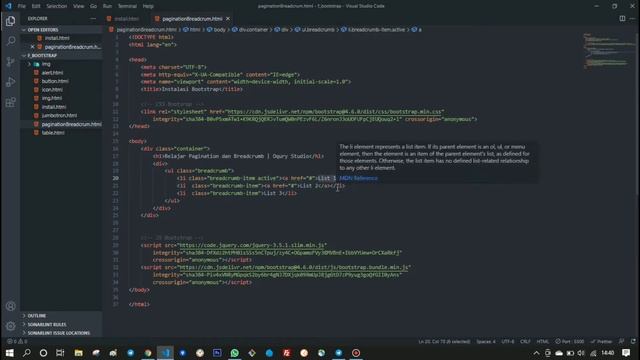
Task: Click Ln 20 cursor position status item
Action: (444, 341)
